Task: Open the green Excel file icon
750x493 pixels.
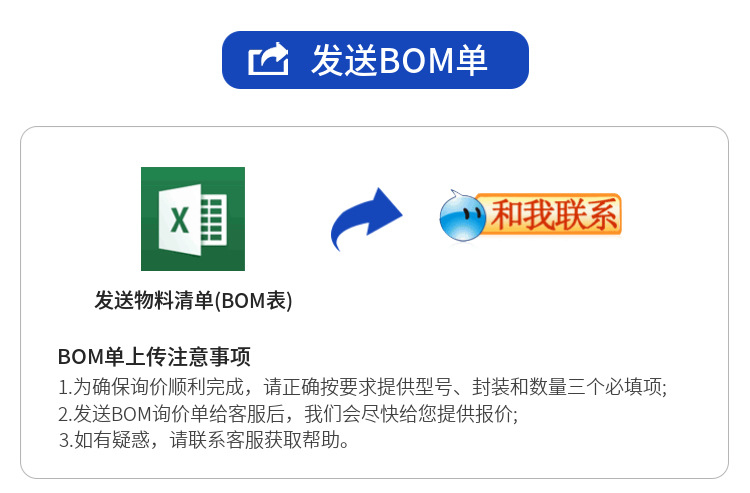Action: pos(193,219)
